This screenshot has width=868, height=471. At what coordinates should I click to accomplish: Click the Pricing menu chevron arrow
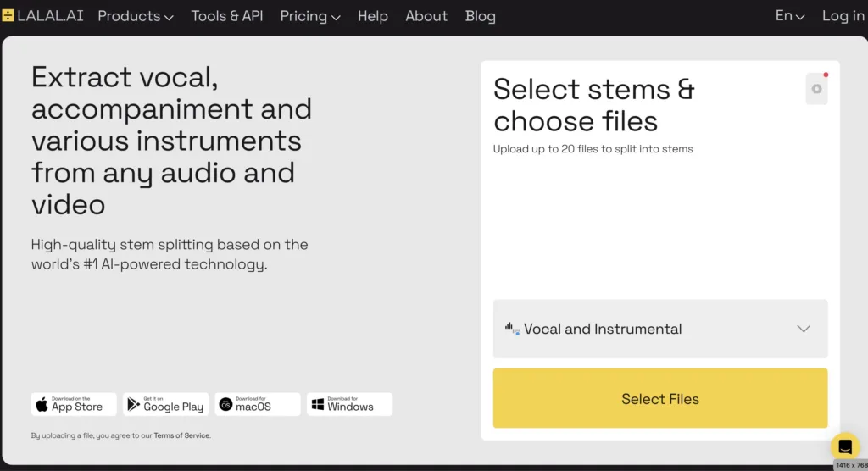[x=336, y=18]
